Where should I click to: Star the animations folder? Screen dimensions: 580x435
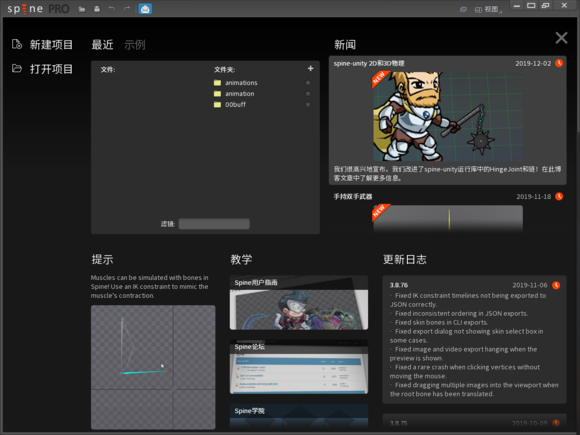(x=308, y=82)
